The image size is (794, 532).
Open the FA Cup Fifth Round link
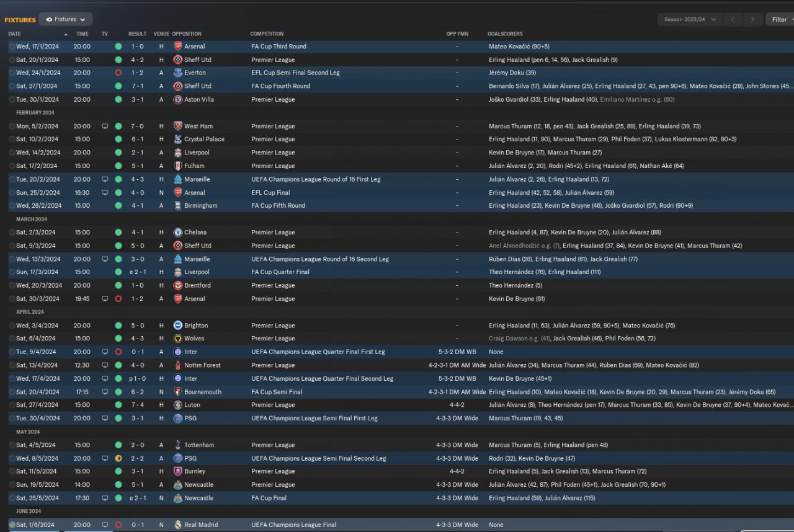pyautogui.click(x=278, y=206)
